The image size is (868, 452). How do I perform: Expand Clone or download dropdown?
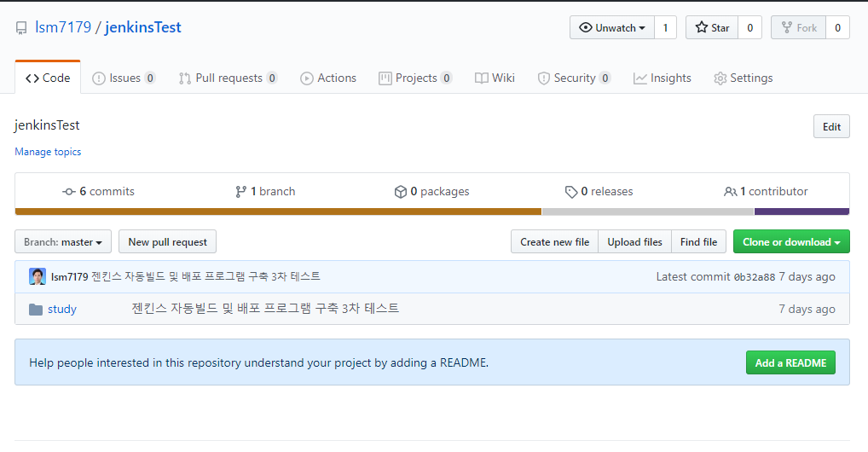[791, 242]
